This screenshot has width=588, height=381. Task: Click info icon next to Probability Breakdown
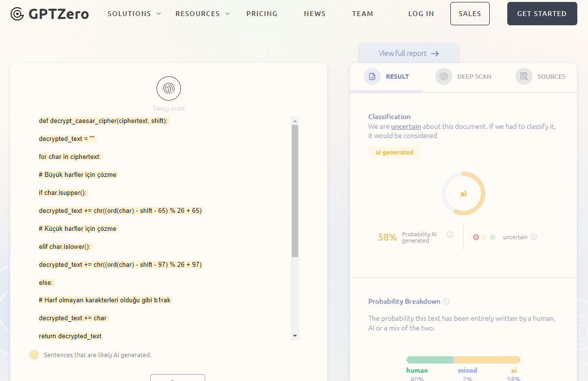pyautogui.click(x=446, y=301)
